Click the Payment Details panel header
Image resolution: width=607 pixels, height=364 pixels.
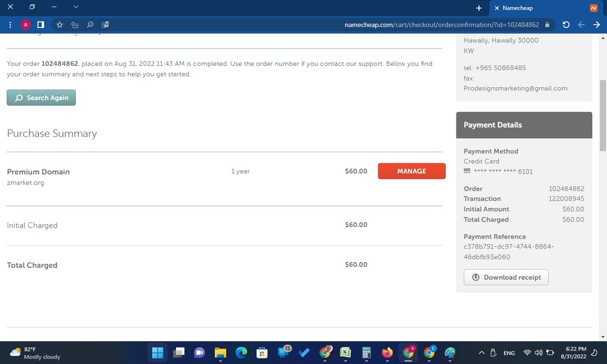[524, 125]
